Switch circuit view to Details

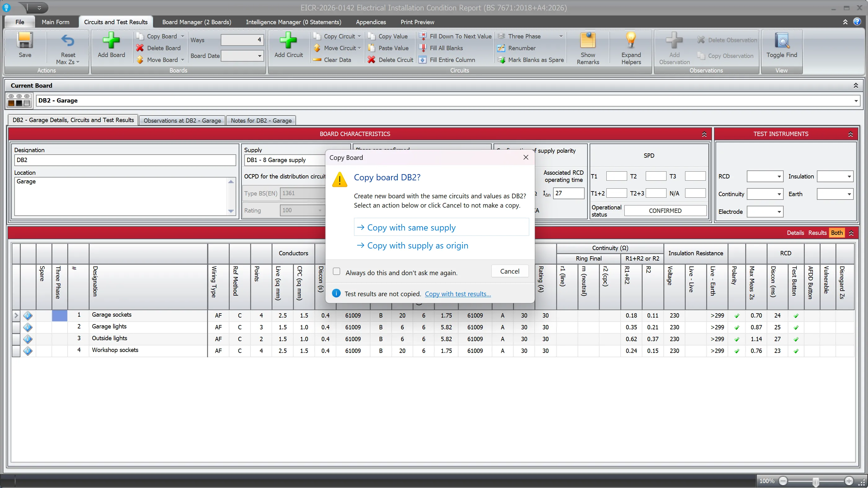795,233
